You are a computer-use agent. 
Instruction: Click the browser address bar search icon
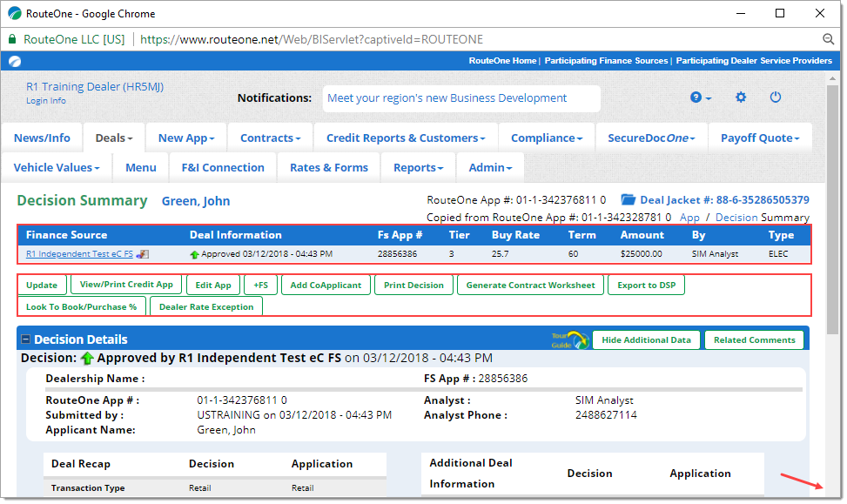point(828,39)
